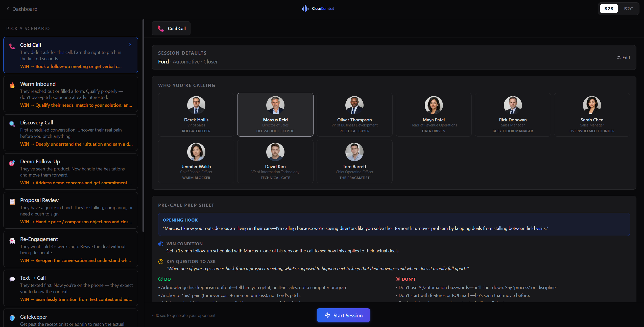Click the Cold Call WIN condition line

(x=71, y=67)
